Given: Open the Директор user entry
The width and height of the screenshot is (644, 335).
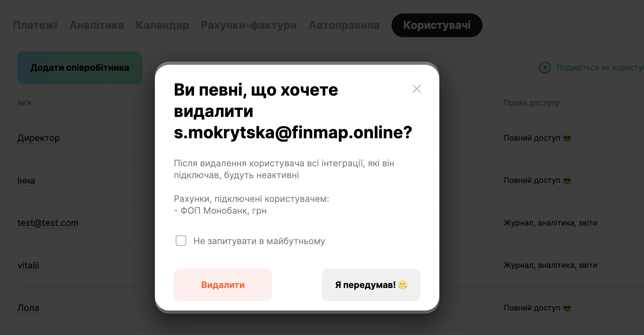Looking at the screenshot, I should pyautogui.click(x=39, y=138).
